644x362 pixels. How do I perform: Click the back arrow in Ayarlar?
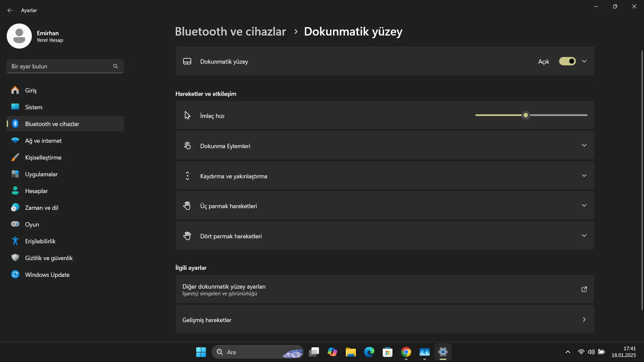click(x=10, y=10)
